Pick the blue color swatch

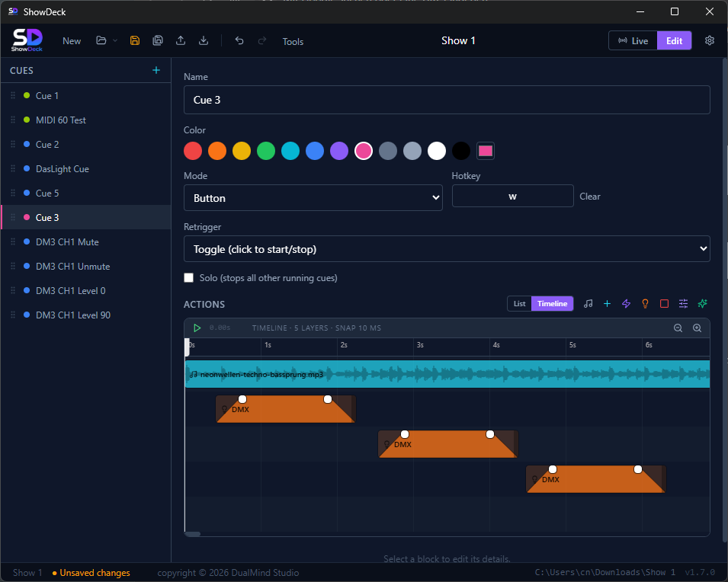(315, 151)
